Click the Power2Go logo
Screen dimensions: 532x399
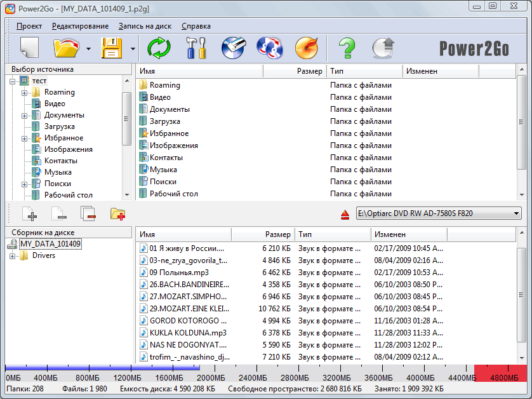tap(474, 48)
